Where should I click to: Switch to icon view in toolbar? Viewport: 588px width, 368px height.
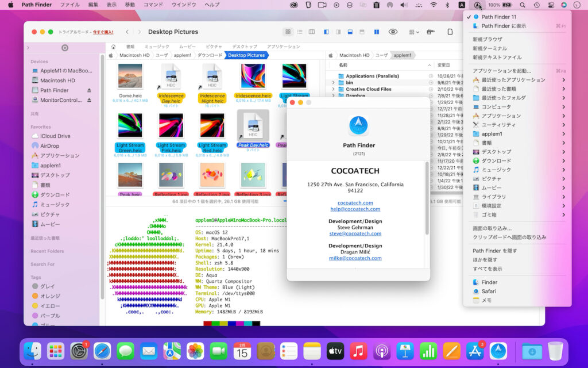pos(288,32)
